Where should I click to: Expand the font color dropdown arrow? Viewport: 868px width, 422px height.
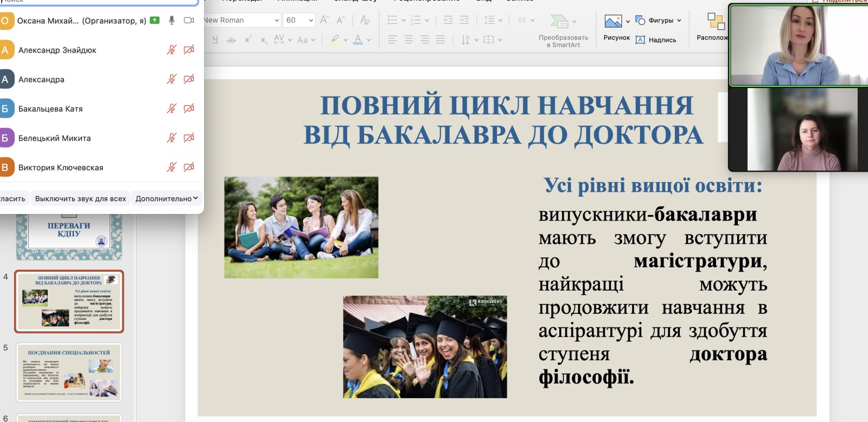369,40
